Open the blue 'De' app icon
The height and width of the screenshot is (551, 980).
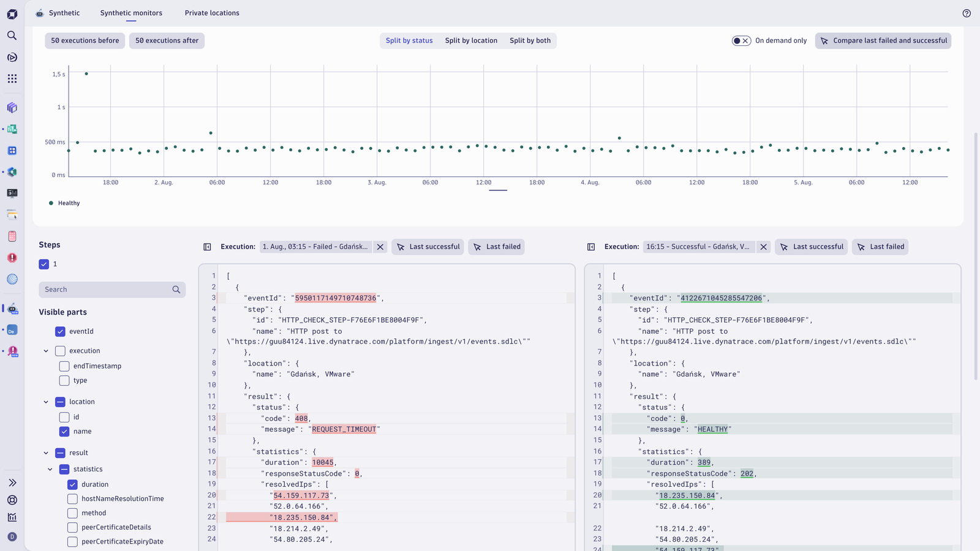(x=12, y=330)
